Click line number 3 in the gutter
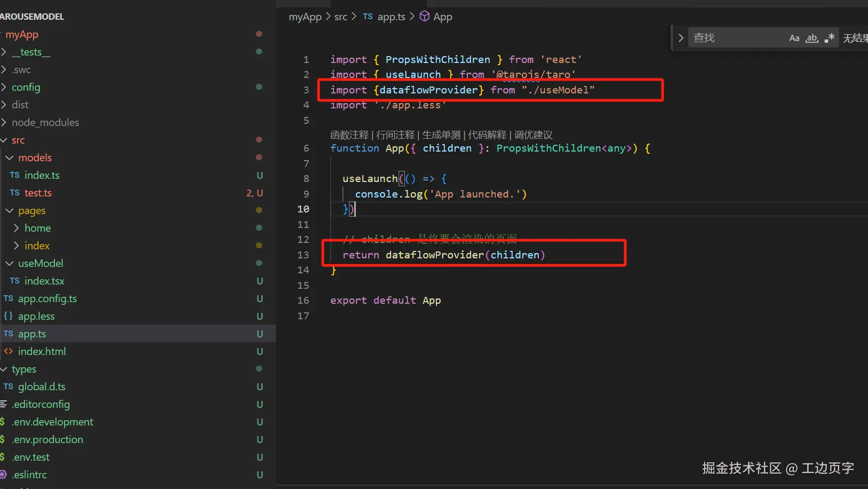 click(306, 90)
